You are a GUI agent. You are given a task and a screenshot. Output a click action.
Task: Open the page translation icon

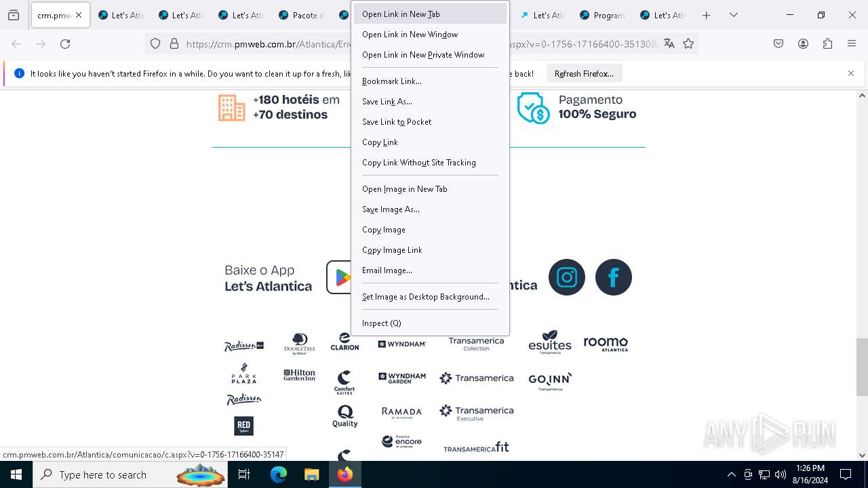coord(669,44)
